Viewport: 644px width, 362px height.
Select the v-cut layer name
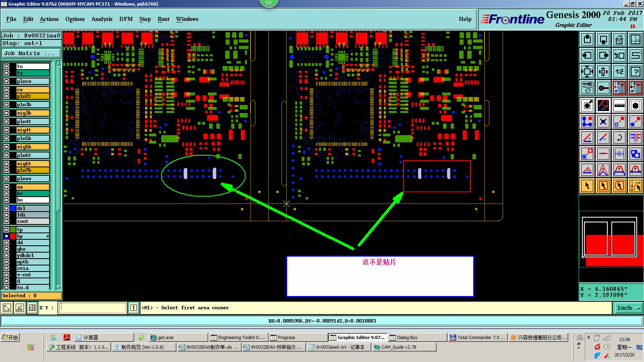(33, 275)
